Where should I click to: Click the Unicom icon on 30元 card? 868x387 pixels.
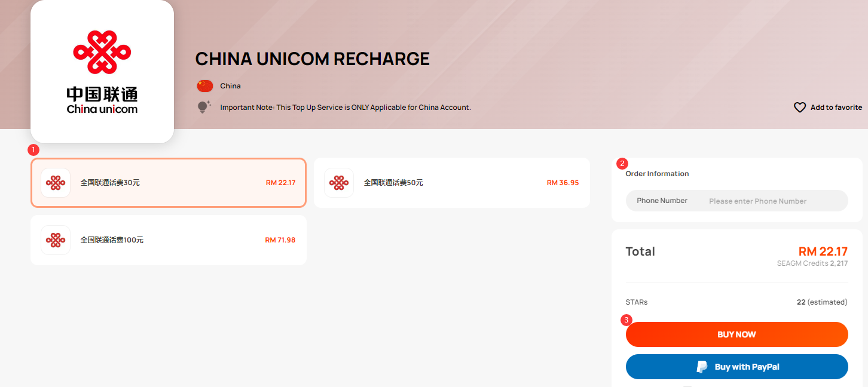point(56,183)
